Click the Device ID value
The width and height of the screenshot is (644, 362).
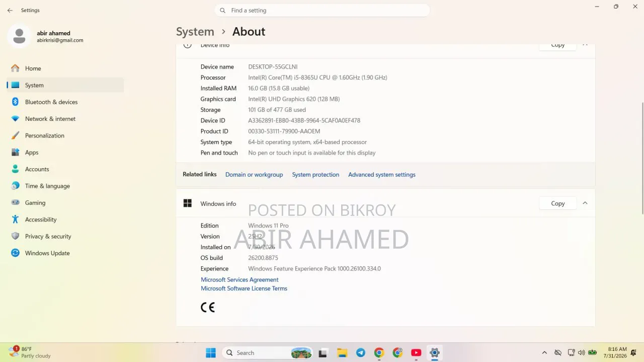coord(304,121)
